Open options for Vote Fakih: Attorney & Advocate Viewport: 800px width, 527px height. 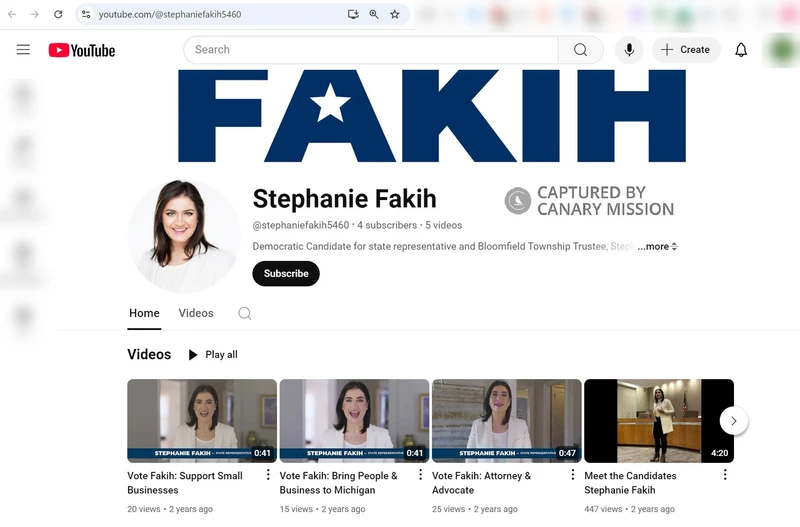[572, 475]
